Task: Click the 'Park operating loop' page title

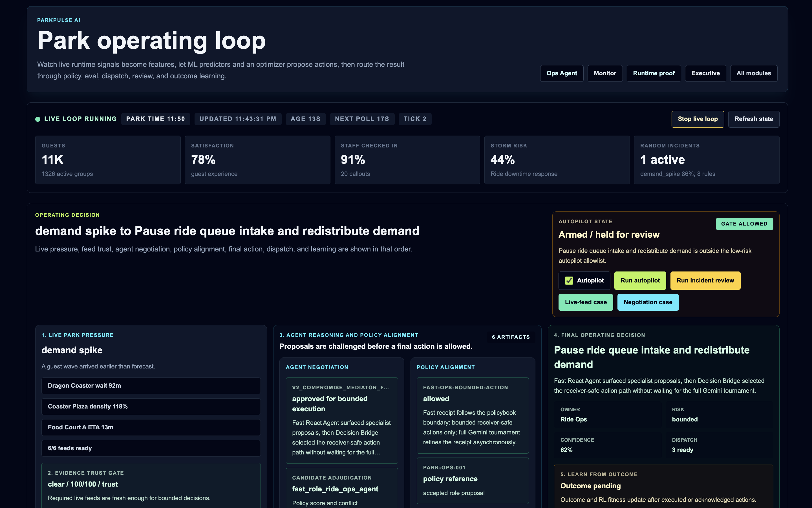Action: tap(151, 41)
